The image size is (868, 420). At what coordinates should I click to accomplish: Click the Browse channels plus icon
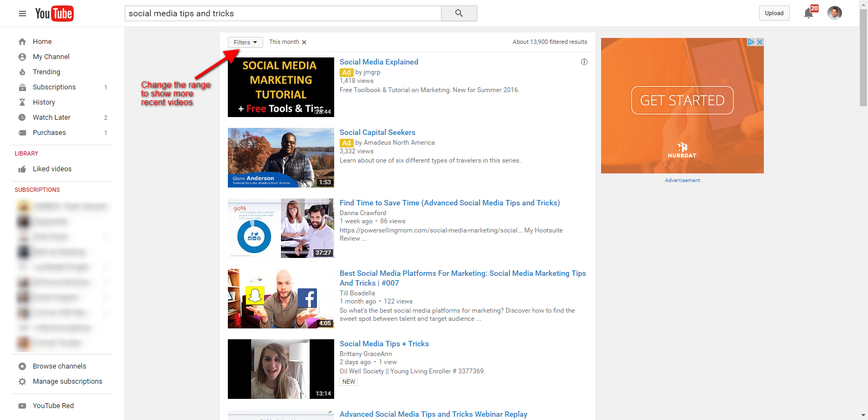click(x=22, y=366)
